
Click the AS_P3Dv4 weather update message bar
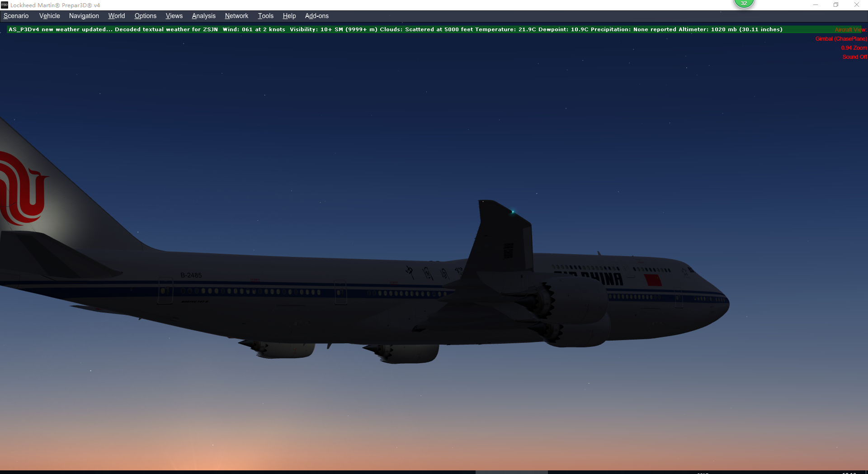[434, 29]
